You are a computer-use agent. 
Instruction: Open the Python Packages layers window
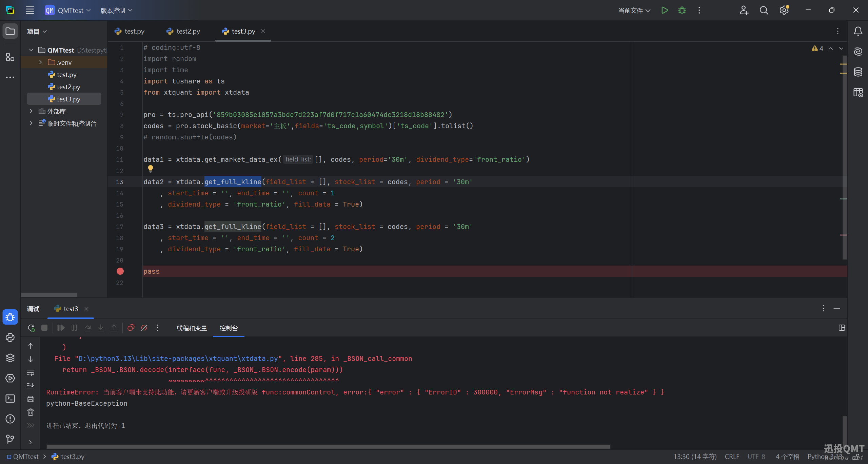point(10,358)
